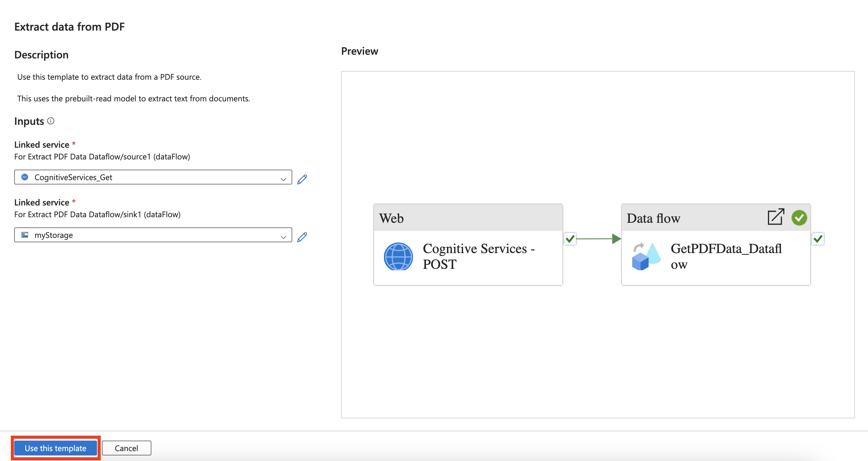Viewport: 868px width, 461px height.
Task: Click success checkmark on Data flow output
Action: 818,239
